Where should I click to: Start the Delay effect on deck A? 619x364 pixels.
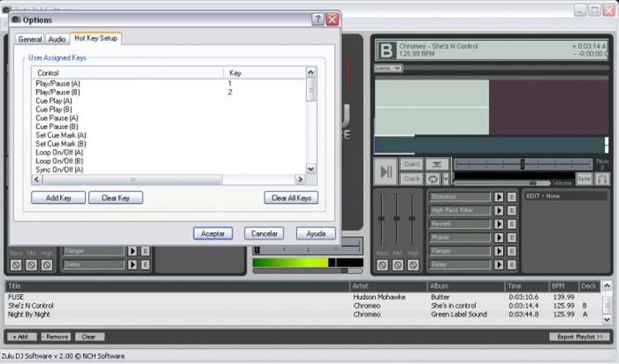click(x=132, y=265)
